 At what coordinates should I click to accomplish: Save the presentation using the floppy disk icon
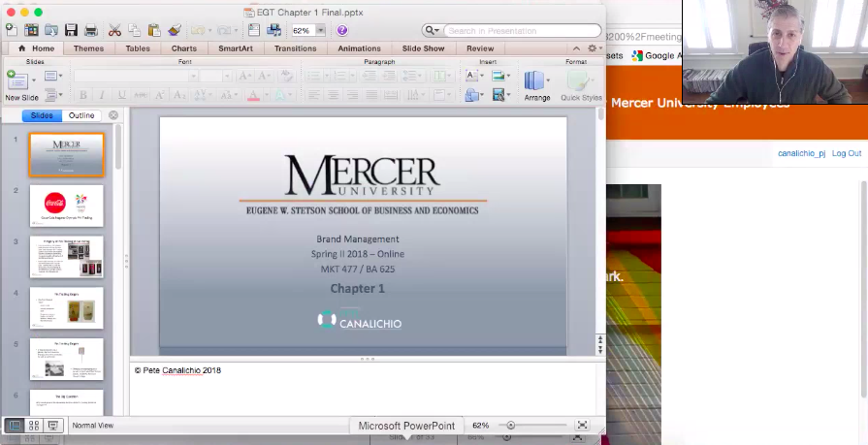[x=71, y=30]
